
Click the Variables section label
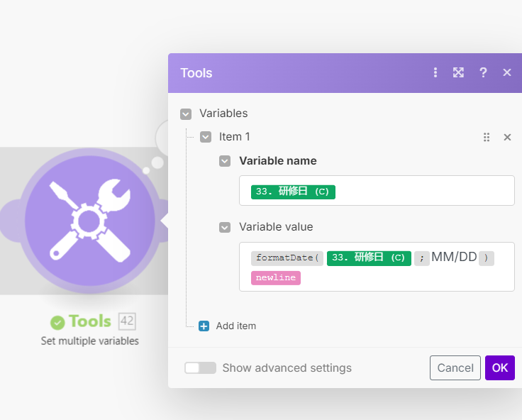tap(223, 114)
